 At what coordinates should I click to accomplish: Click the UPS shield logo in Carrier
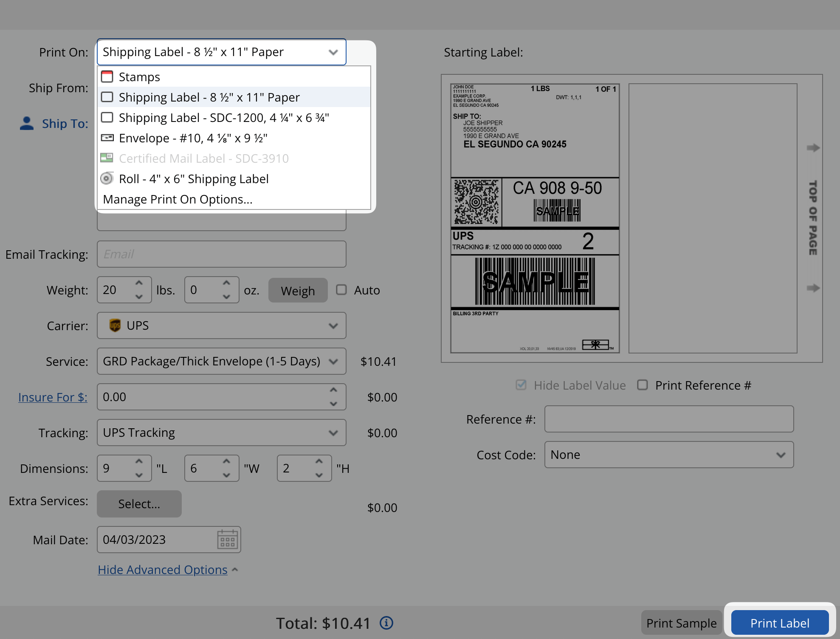[115, 325]
